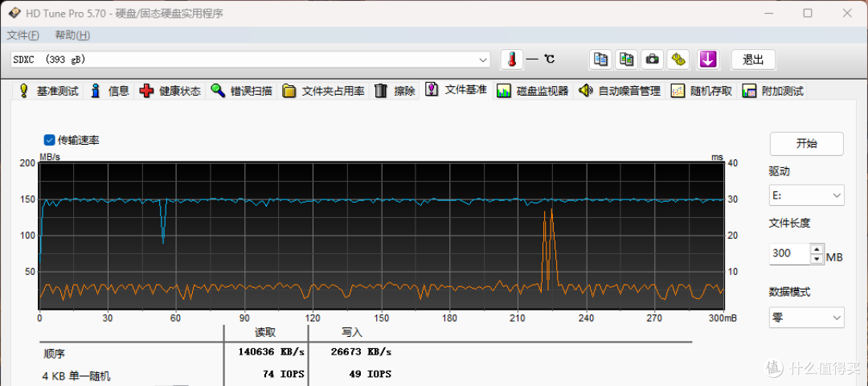The height and width of the screenshot is (386, 868).
Task: Decrease 文件长度 with the down arrow
Action: point(817,259)
